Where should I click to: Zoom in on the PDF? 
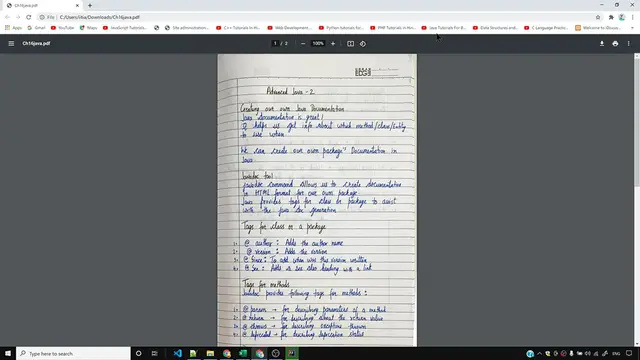click(333, 43)
